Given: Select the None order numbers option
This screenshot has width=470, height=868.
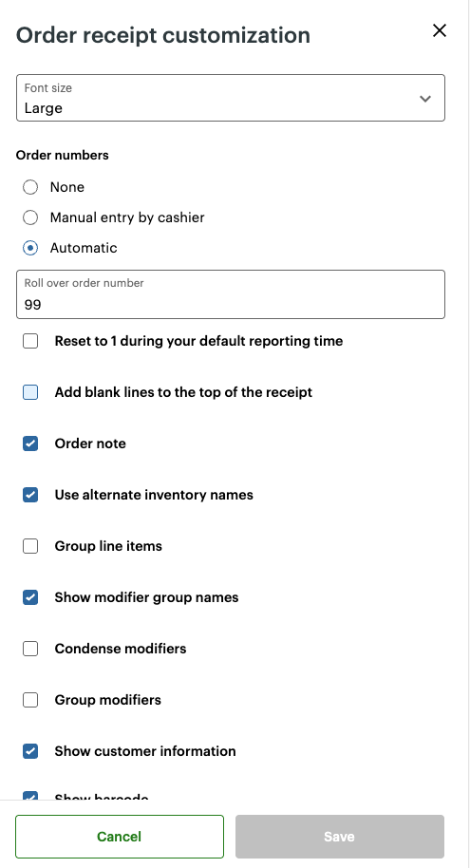Looking at the screenshot, I should pos(30,187).
